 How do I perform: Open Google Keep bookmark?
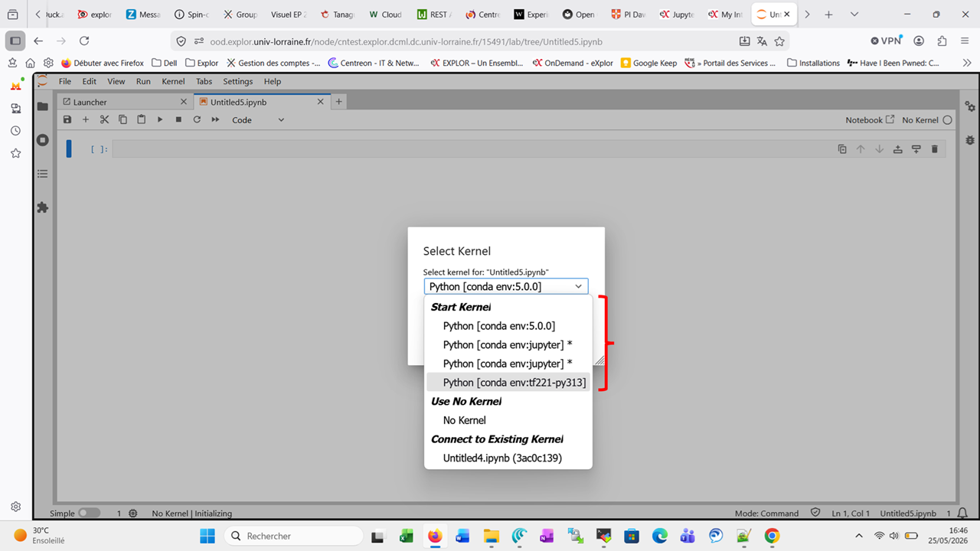coord(648,63)
